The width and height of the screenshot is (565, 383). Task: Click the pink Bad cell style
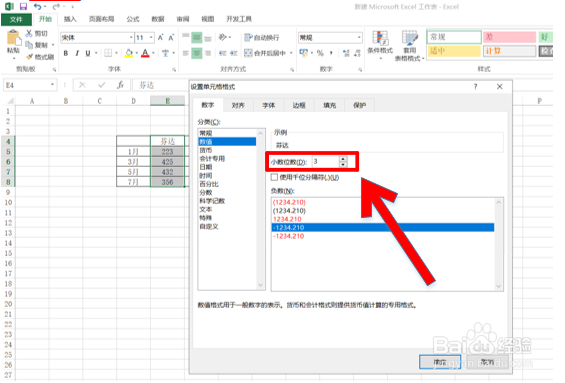(510, 37)
